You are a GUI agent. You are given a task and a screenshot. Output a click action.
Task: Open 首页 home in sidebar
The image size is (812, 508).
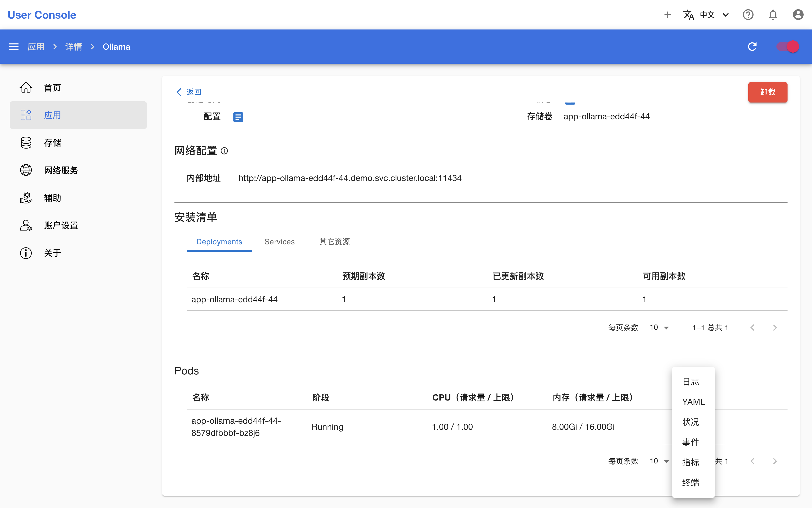click(x=78, y=88)
